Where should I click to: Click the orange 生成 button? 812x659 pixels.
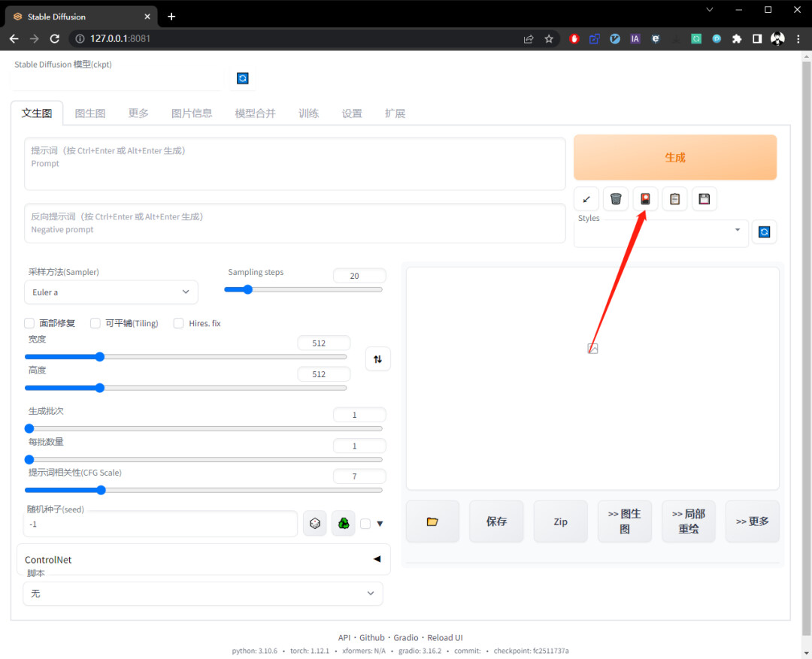coord(674,157)
